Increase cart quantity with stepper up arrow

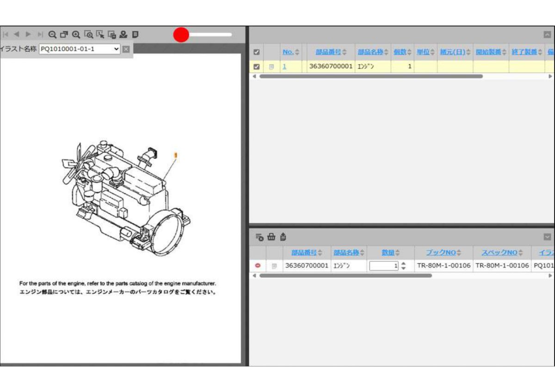(x=403, y=263)
